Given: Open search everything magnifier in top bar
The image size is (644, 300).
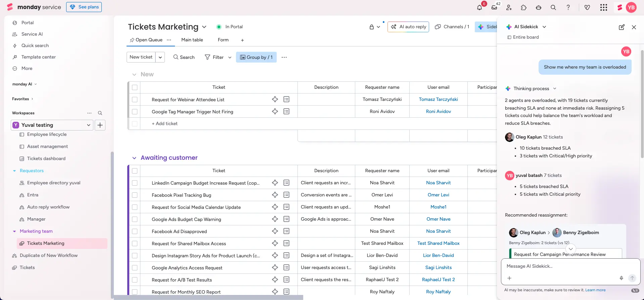Looking at the screenshot, I should click(x=553, y=7).
